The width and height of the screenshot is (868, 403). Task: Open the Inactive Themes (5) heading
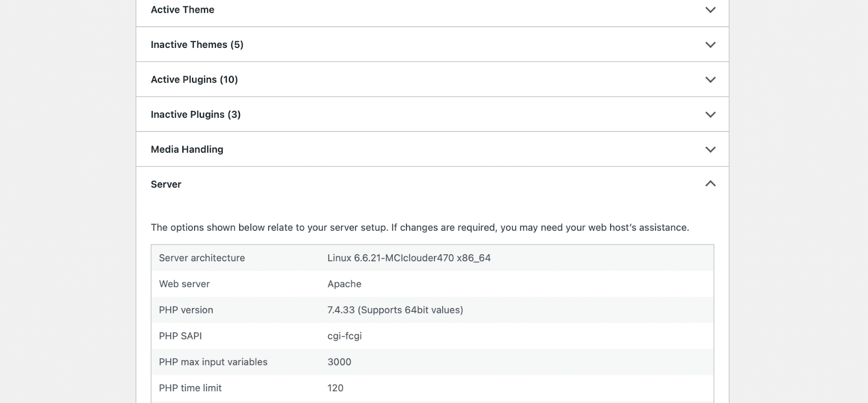(197, 45)
